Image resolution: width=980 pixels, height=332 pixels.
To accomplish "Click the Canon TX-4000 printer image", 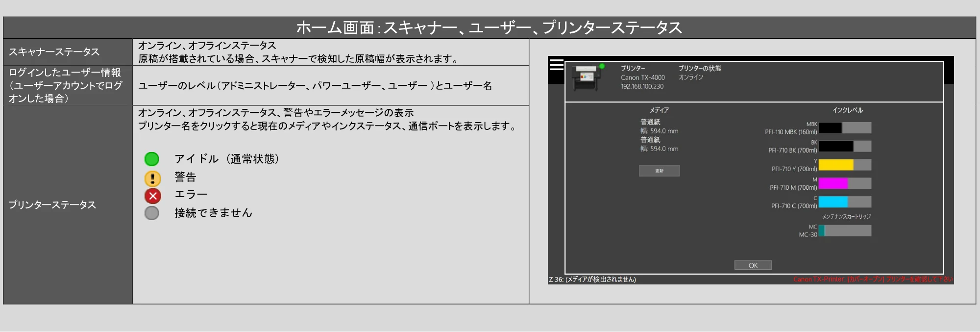I will click(x=587, y=78).
